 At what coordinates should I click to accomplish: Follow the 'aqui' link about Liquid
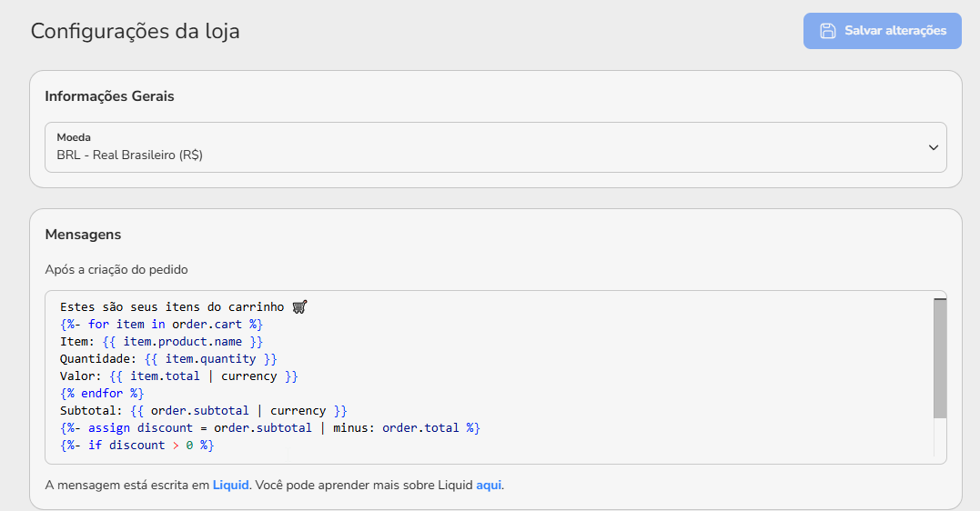[x=489, y=485]
